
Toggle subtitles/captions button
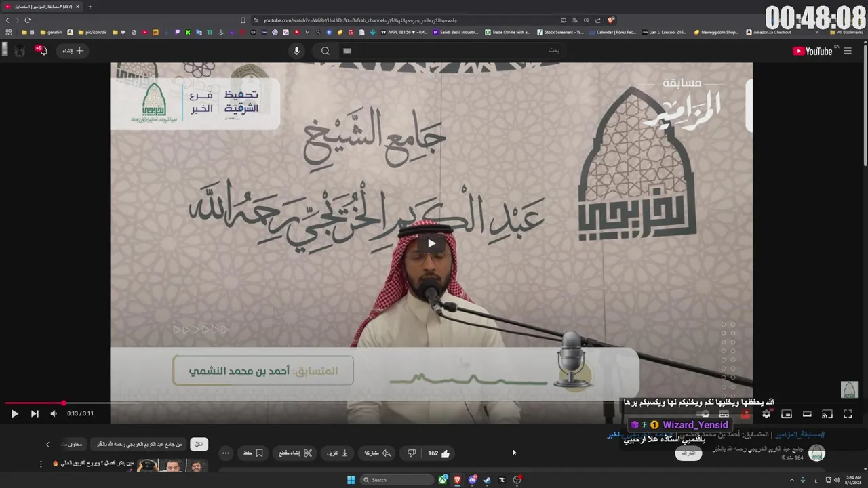[724, 413]
